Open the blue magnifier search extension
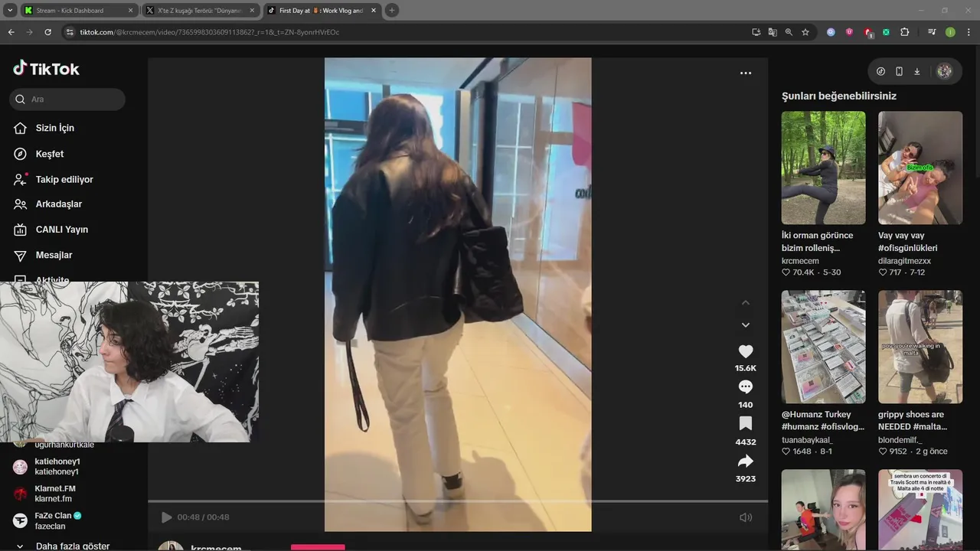Screen dimensions: 980x551 (x=831, y=32)
